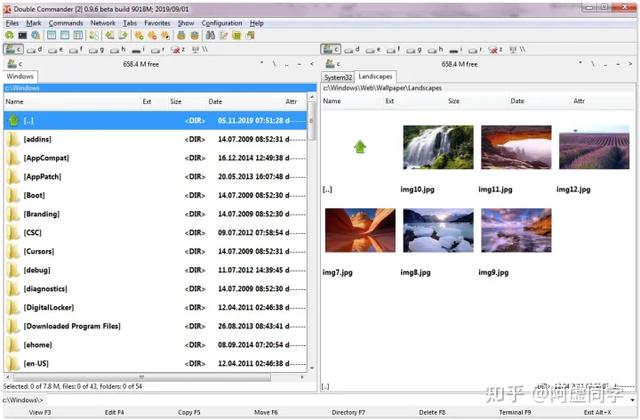The height and width of the screenshot is (420, 640).
Task: Click the globe icon in the toolbar
Action: pos(36,36)
